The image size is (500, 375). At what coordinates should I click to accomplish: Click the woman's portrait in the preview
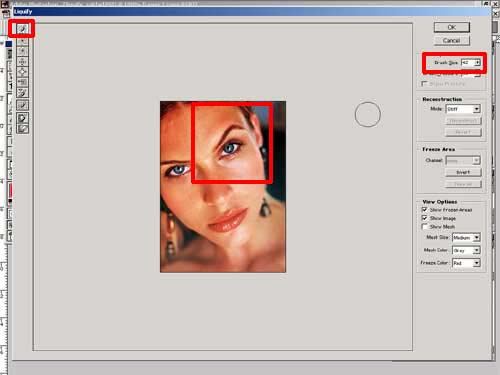point(223,187)
